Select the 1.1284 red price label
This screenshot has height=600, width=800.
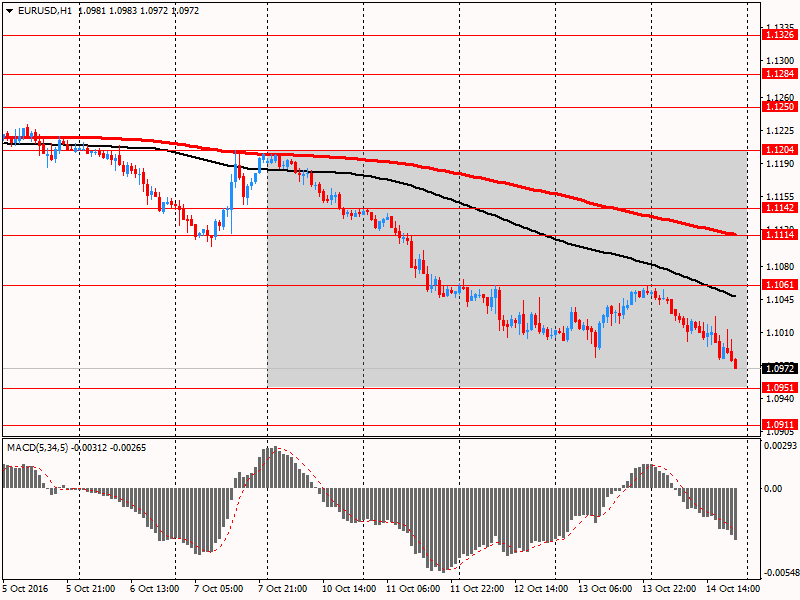click(x=779, y=74)
